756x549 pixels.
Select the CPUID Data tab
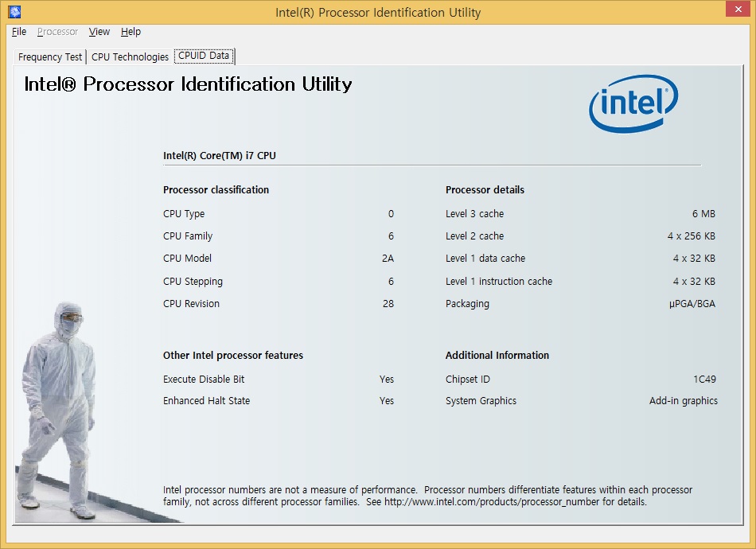point(204,56)
